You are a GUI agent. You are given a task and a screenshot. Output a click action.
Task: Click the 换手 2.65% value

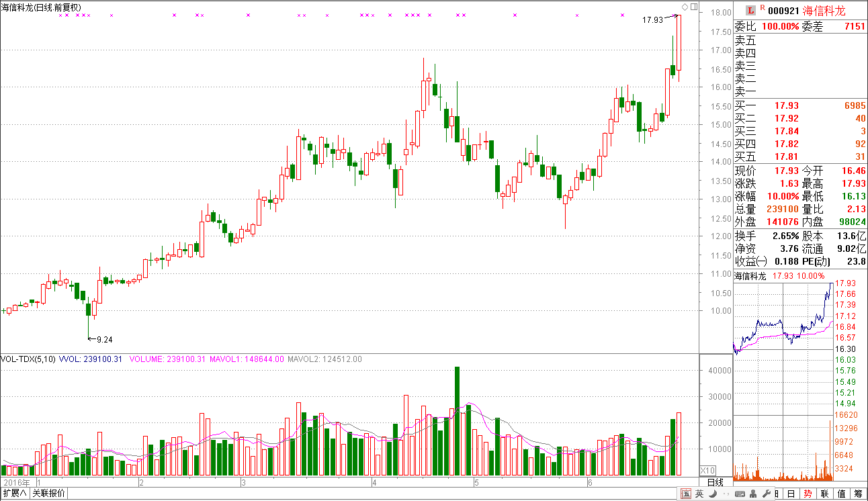(786, 236)
